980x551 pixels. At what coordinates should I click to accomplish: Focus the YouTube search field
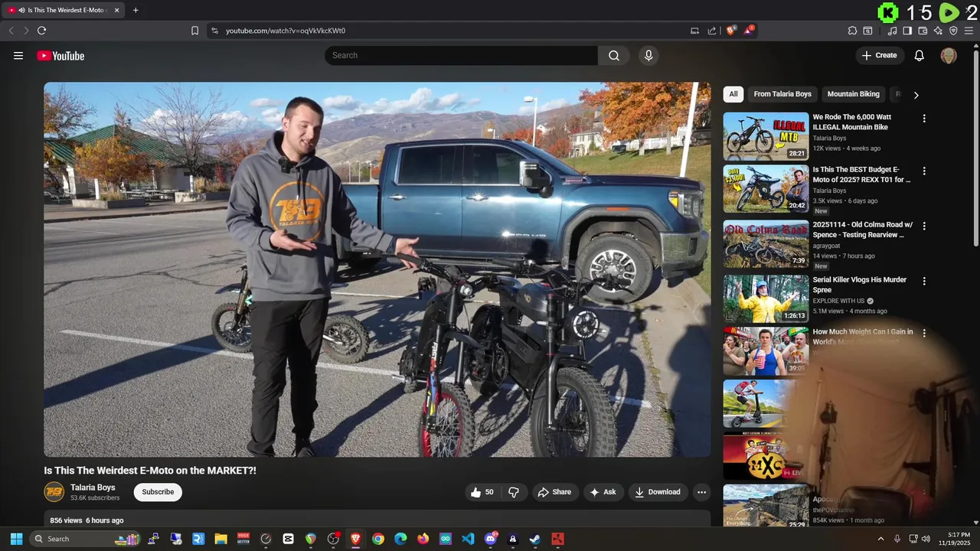461,55
